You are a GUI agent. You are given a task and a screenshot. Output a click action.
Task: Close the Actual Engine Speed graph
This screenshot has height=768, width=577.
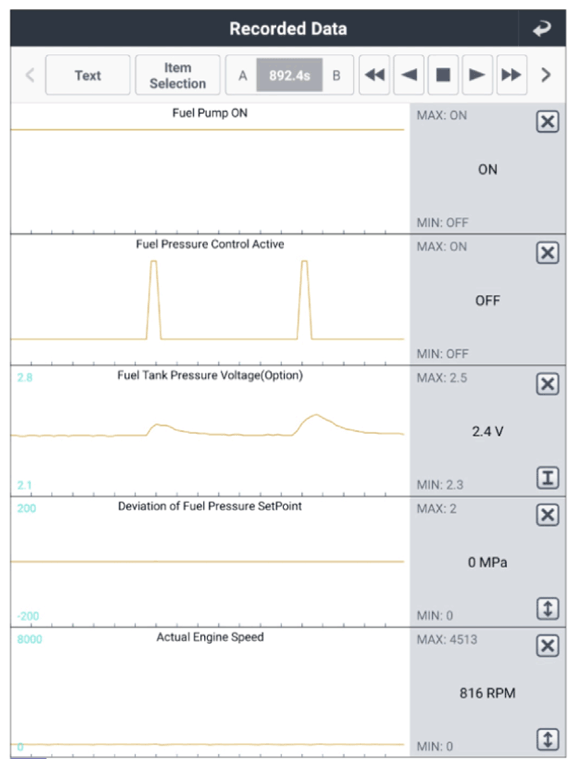click(x=548, y=646)
